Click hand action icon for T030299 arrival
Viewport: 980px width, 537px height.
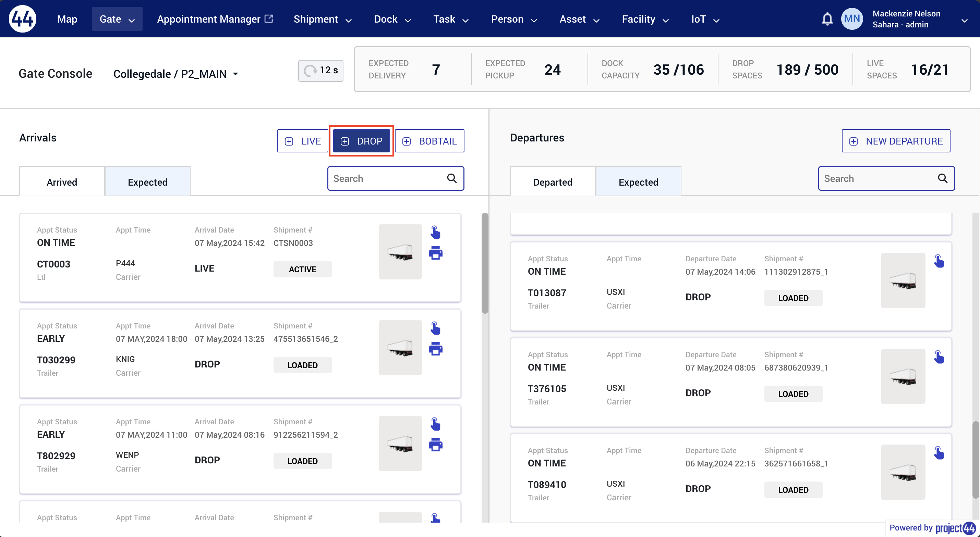tap(435, 328)
